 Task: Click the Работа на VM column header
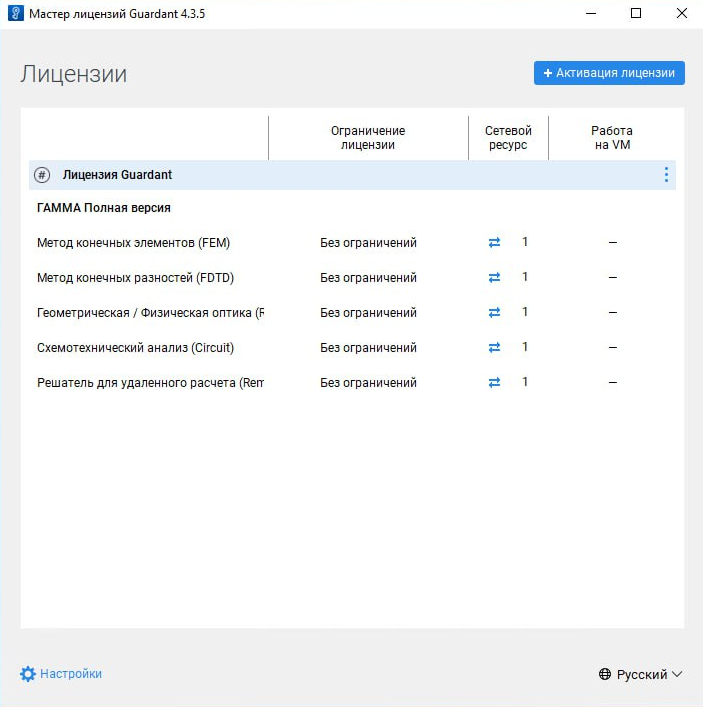611,138
